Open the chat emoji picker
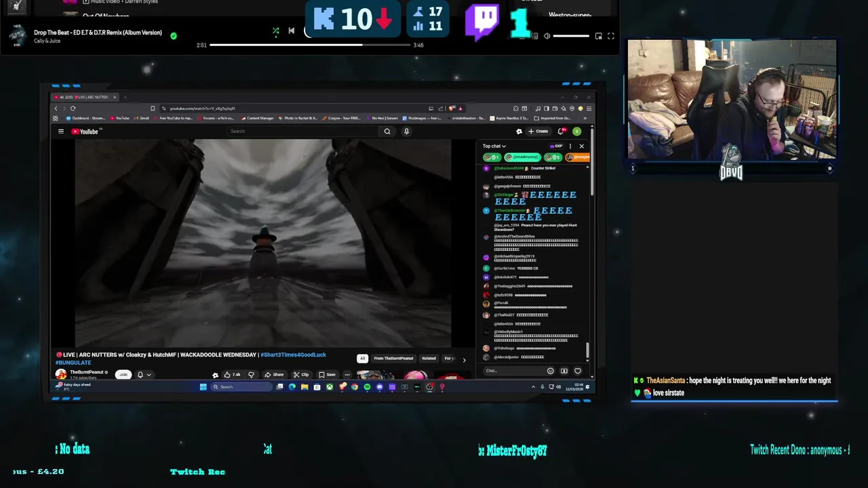 (x=550, y=371)
